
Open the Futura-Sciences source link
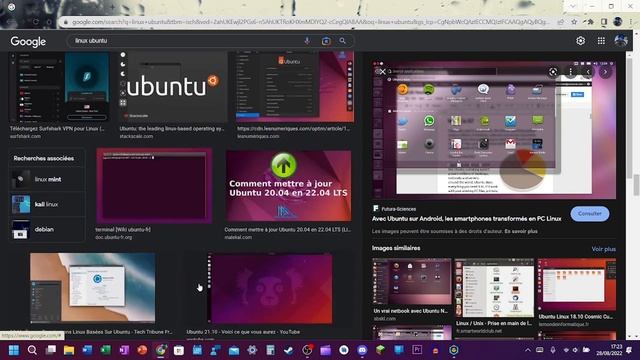point(394,209)
